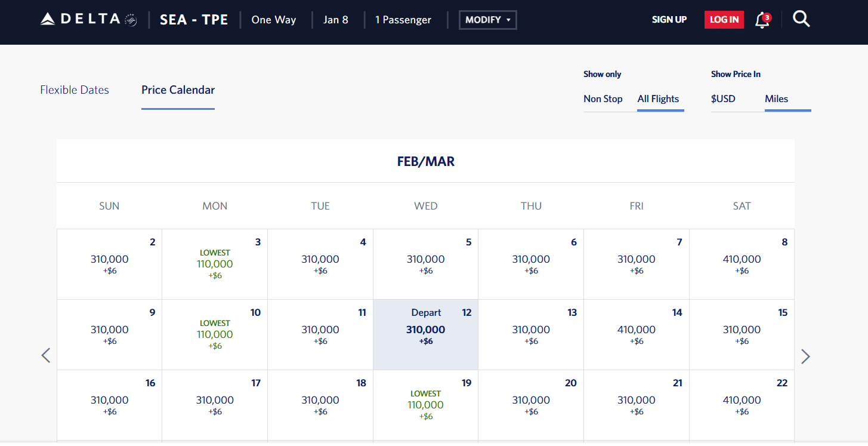Select All Flights filter
The width and height of the screenshot is (868, 446).
(658, 99)
